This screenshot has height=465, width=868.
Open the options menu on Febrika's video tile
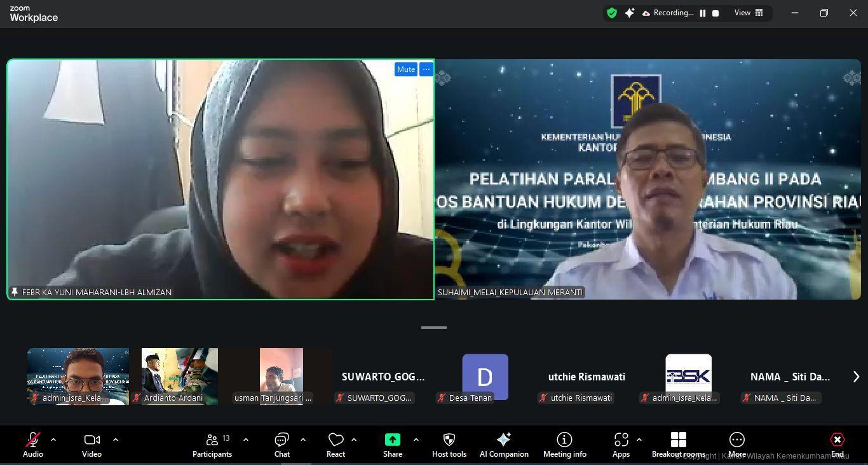point(426,69)
